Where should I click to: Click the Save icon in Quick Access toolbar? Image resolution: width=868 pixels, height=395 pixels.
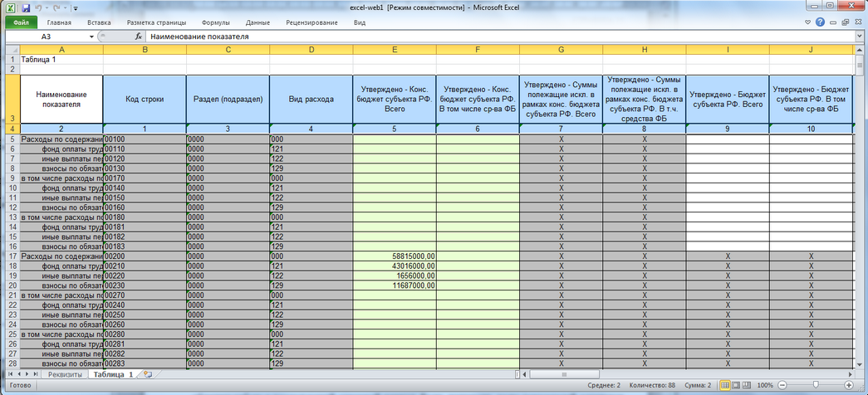tap(26, 8)
